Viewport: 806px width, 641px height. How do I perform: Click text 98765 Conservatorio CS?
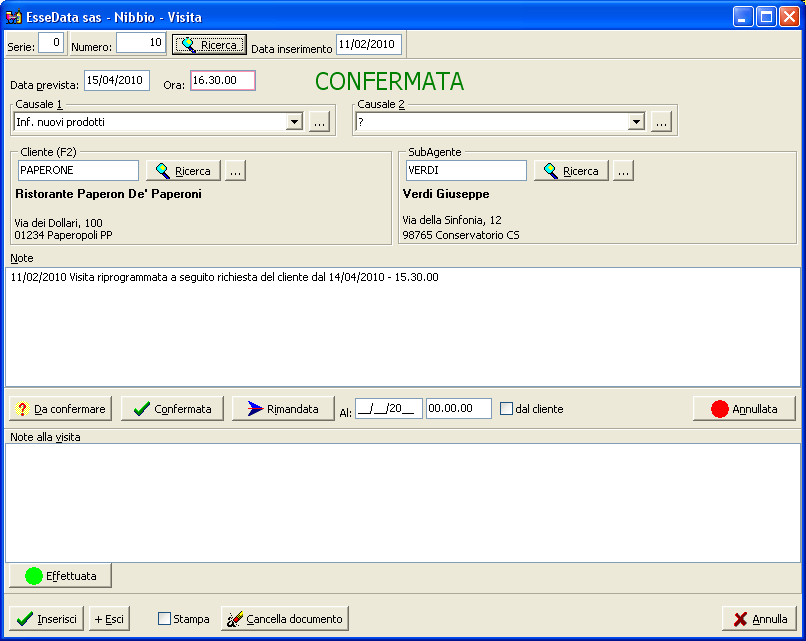pyautogui.click(x=461, y=235)
